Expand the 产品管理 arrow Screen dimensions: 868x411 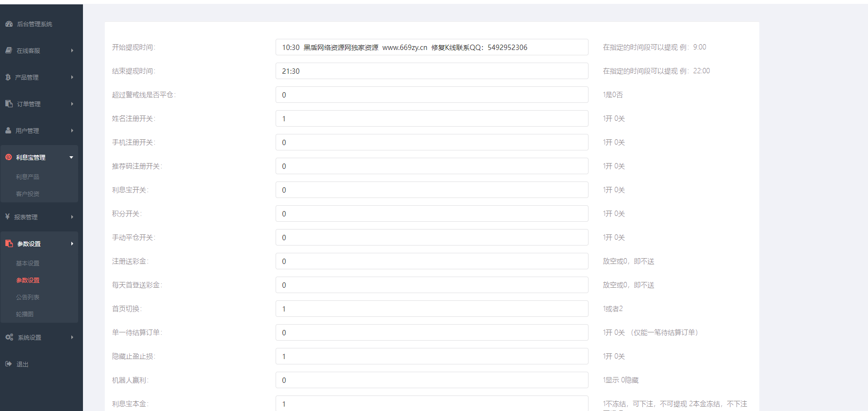[72, 77]
